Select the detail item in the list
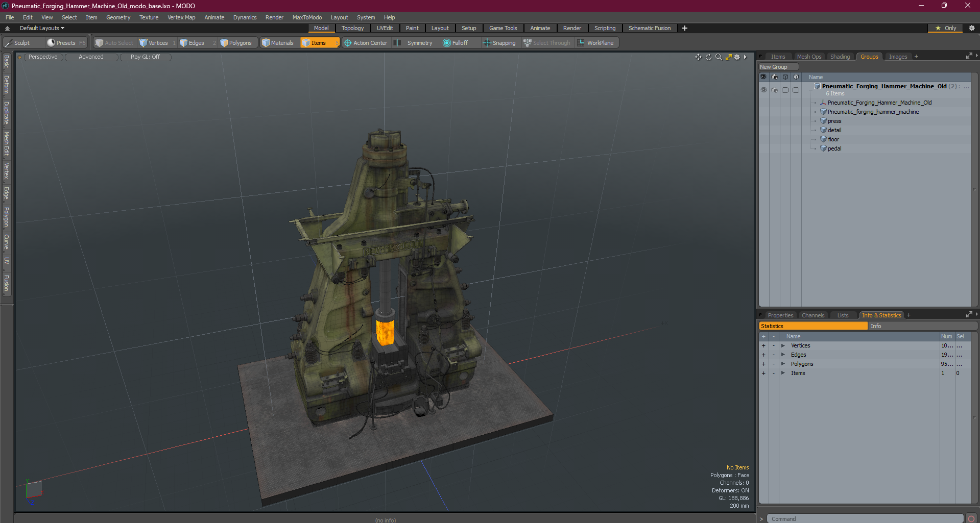This screenshot has height=523, width=980. pyautogui.click(x=834, y=130)
